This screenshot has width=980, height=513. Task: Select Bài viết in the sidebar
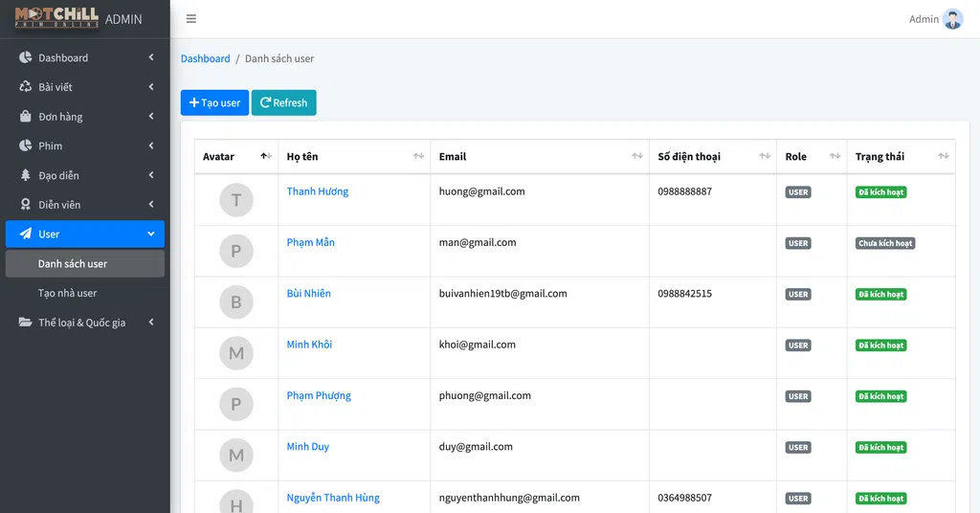pos(85,87)
